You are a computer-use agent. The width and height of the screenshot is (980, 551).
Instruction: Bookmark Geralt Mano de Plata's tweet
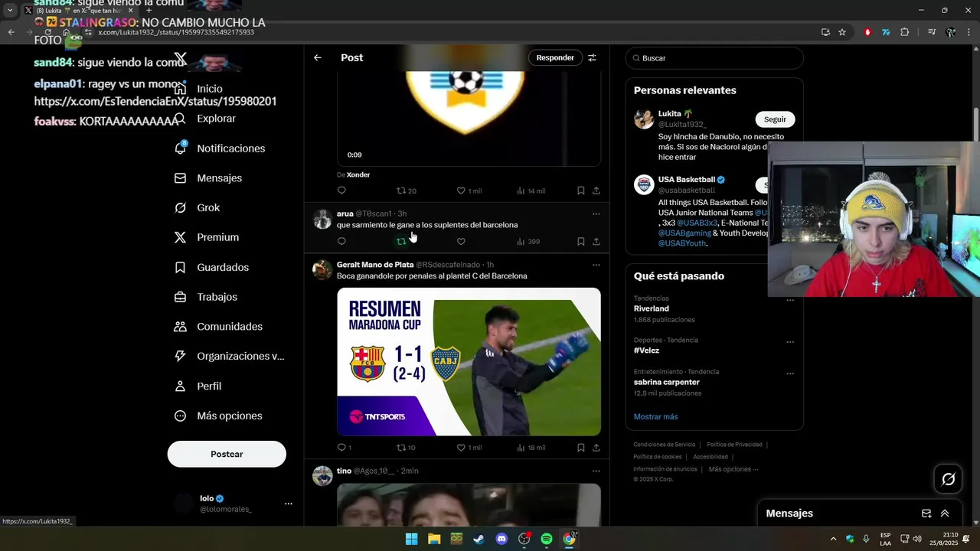(x=581, y=448)
